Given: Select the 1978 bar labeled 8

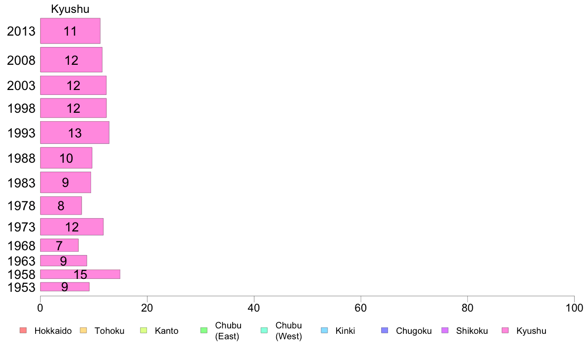Looking at the screenshot, I should tap(61, 205).
